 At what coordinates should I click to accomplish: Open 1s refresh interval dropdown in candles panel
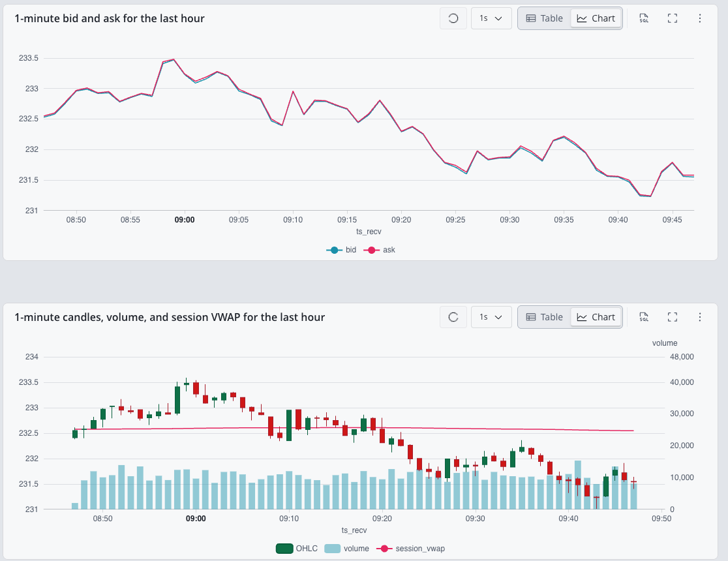[491, 317]
